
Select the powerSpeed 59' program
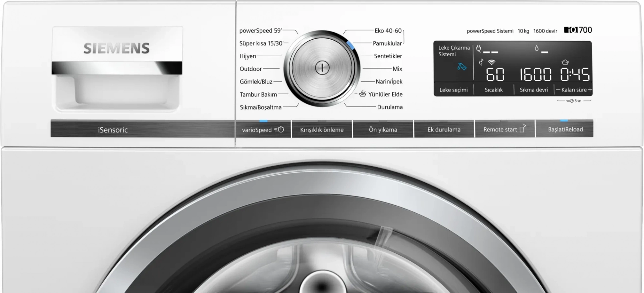click(261, 31)
